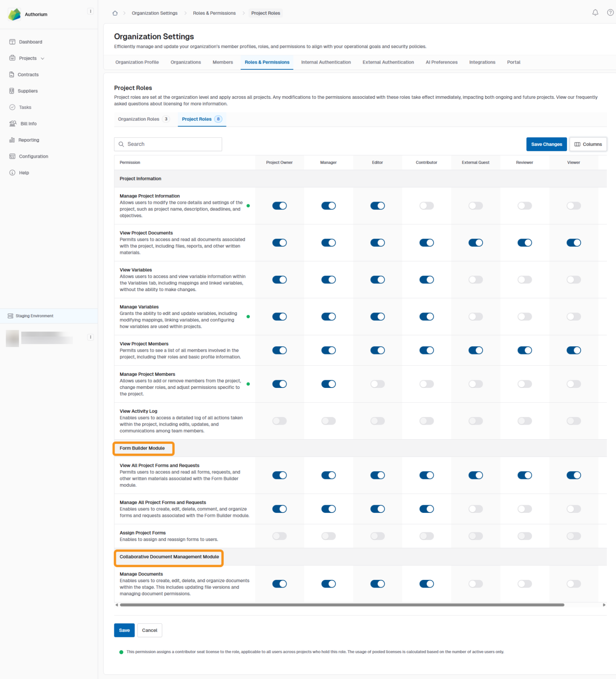Open the user profile options menu
This screenshot has height=679, width=616.
pyautogui.click(x=91, y=337)
